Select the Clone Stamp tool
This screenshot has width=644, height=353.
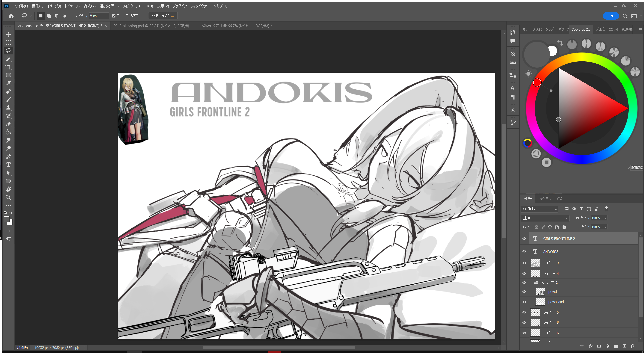click(8, 108)
